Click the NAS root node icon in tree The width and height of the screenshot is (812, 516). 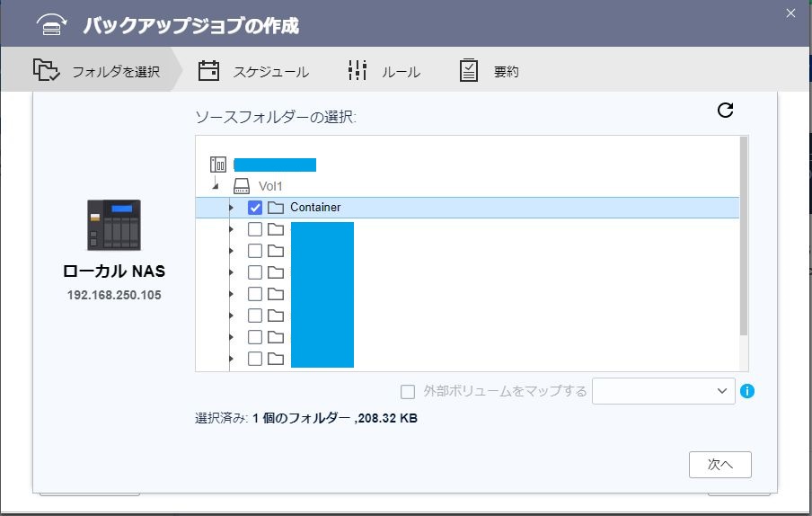point(218,165)
